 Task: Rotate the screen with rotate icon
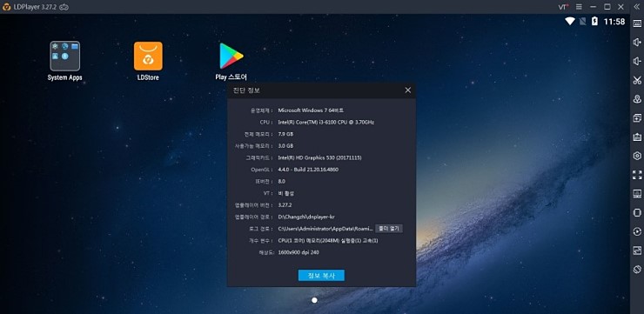point(637,270)
